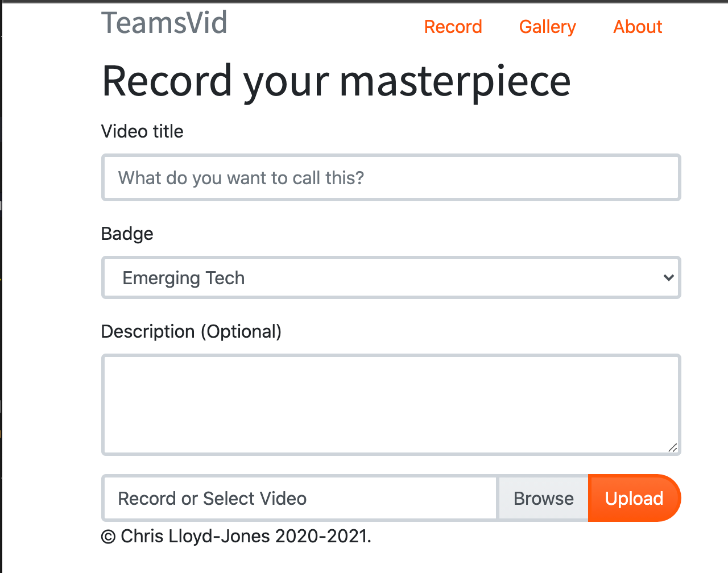Screen dimensions: 728x573
Task: Open the Record page in navigation
Action: point(453,27)
